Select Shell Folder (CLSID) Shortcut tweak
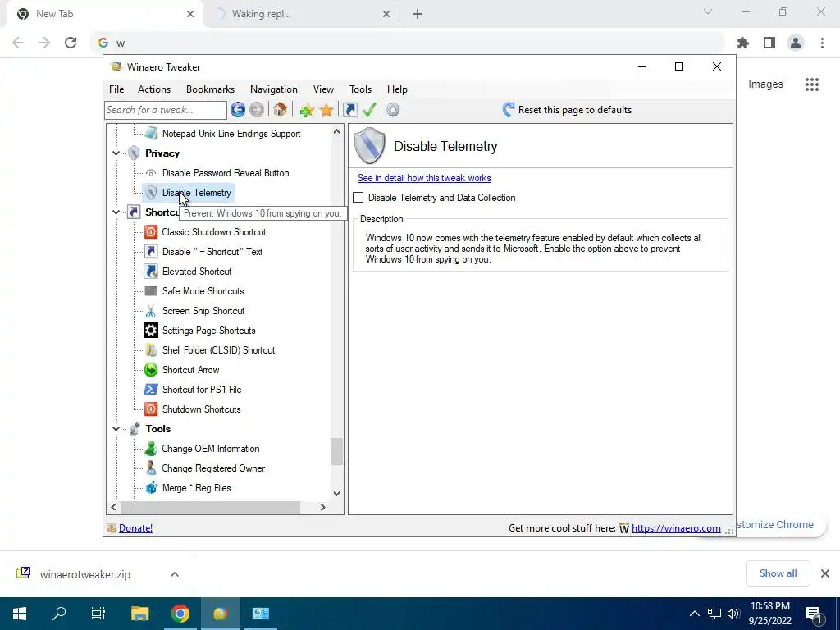Image resolution: width=840 pixels, height=630 pixels. point(218,350)
